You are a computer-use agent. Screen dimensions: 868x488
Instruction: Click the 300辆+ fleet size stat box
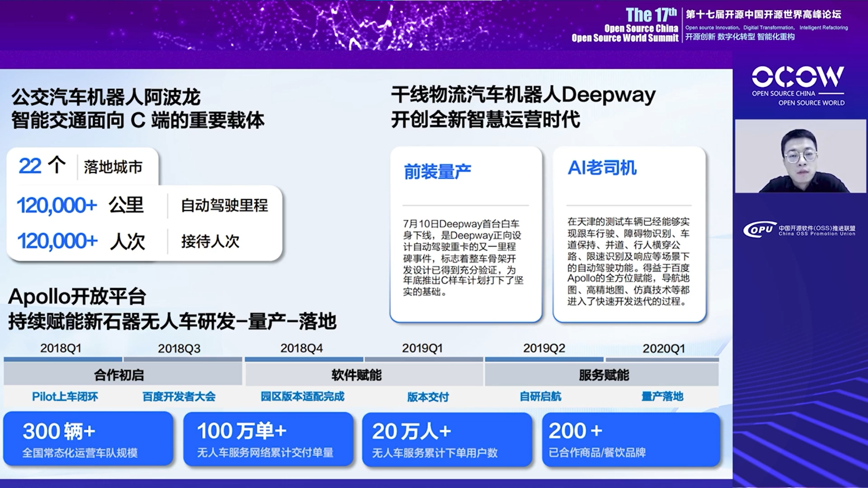pyautogui.click(x=88, y=439)
